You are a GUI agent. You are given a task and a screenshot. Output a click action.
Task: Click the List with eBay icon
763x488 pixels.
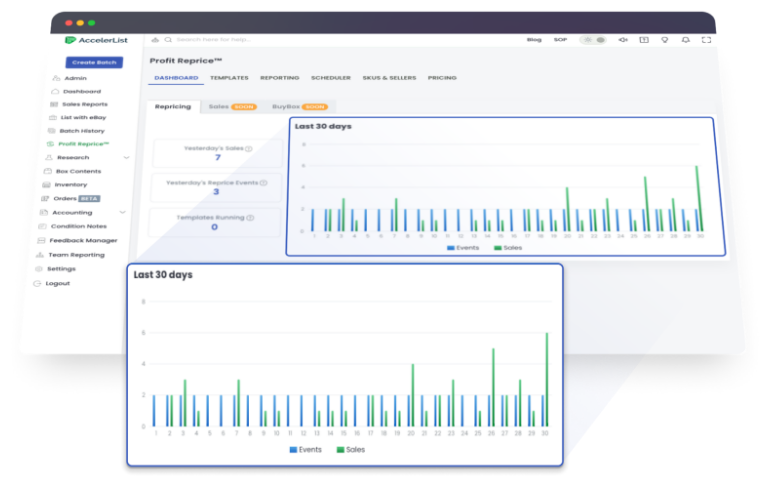click(53, 117)
